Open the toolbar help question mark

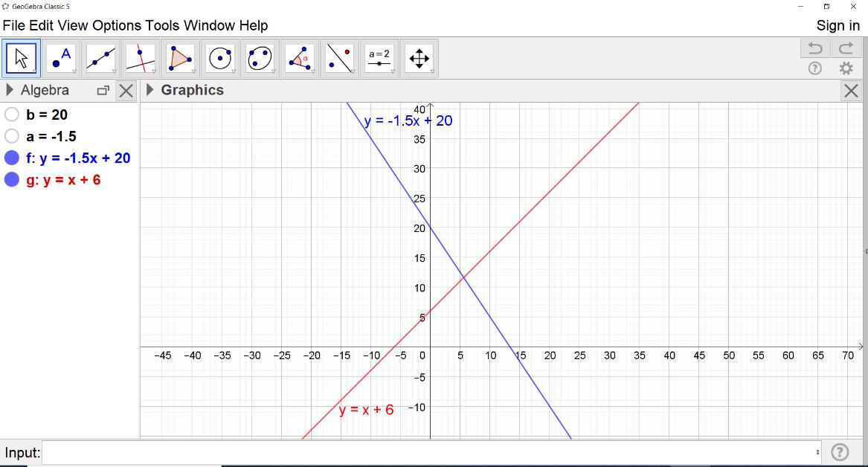pos(815,68)
